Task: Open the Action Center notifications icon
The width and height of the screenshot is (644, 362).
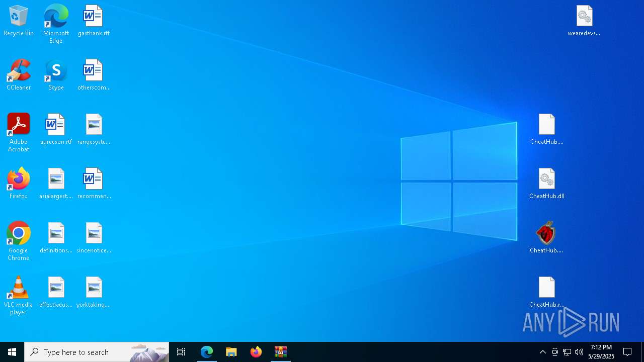Action: (x=628, y=352)
